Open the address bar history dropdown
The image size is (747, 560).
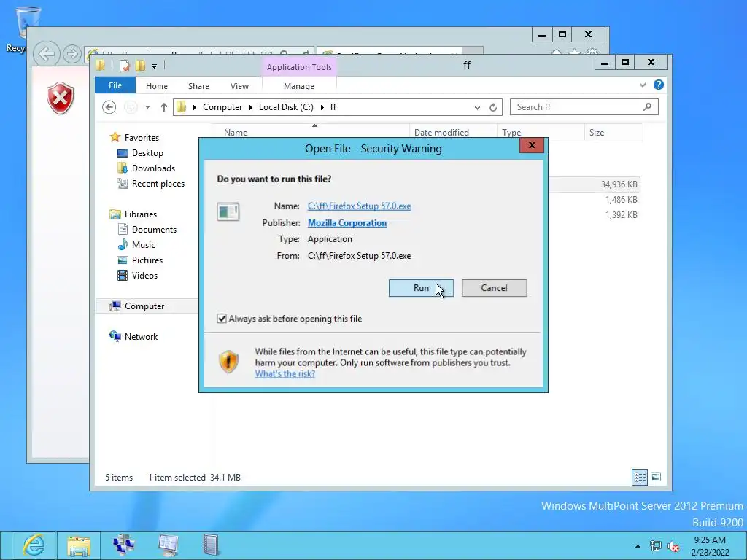click(477, 108)
